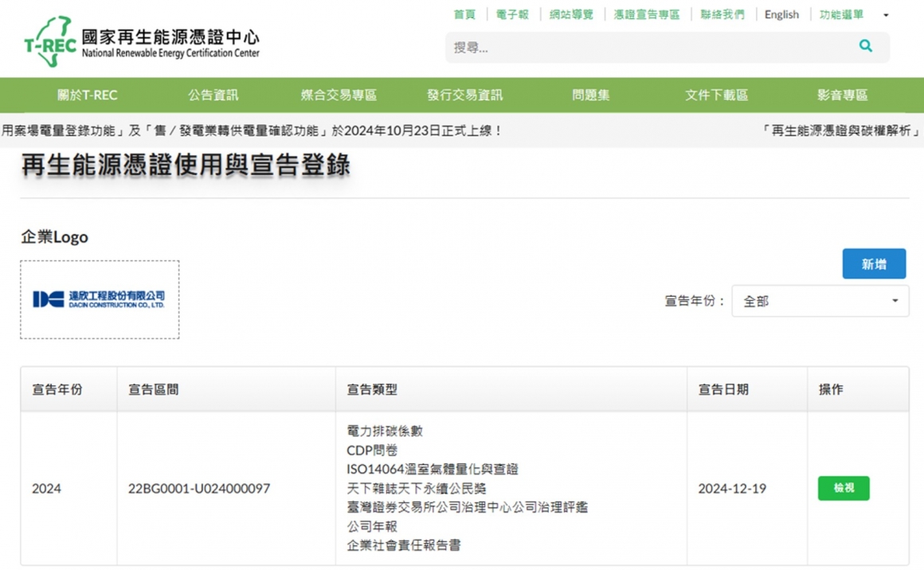This screenshot has height=570, width=924.
Task: Click the search magnifier icon
Action: point(865,47)
